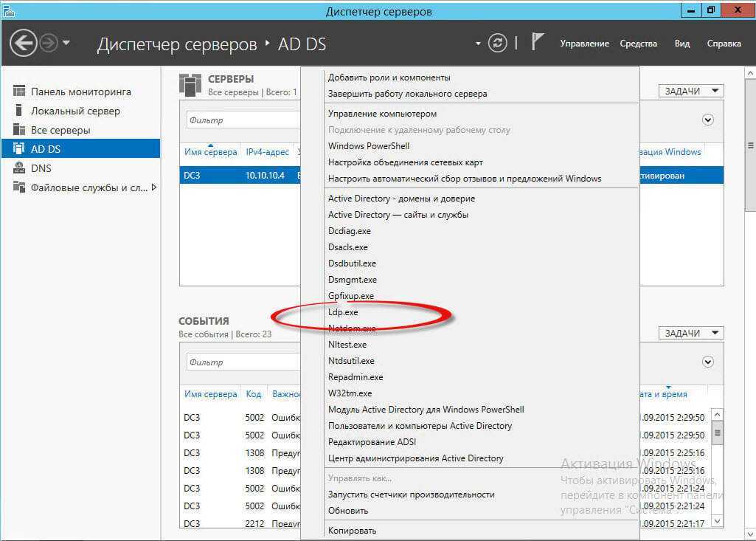Open Управление компьютером from context menu
Viewport: 756px width, 541px height.
coord(382,114)
